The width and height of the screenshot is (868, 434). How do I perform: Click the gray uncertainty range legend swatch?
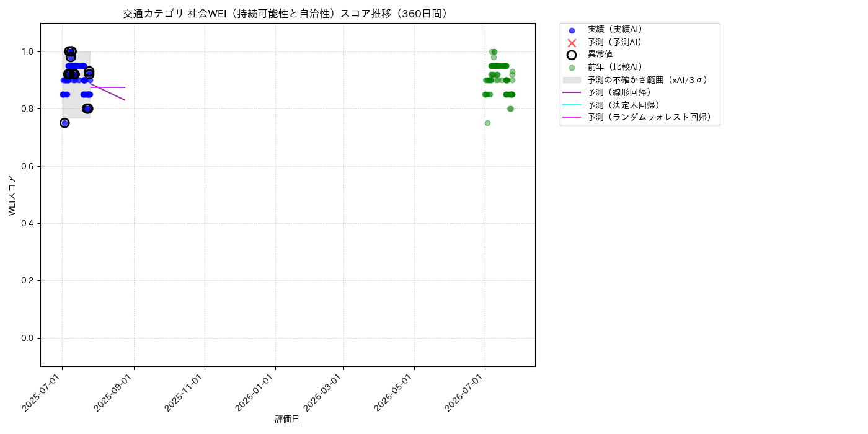click(572, 80)
